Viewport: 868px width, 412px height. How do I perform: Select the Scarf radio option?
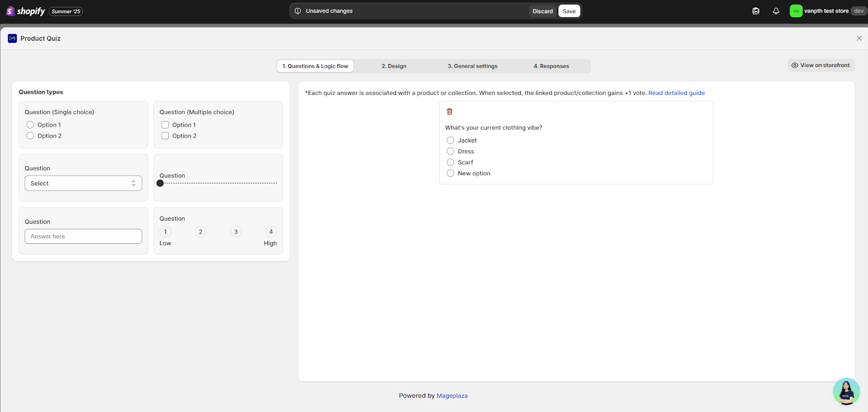click(450, 162)
